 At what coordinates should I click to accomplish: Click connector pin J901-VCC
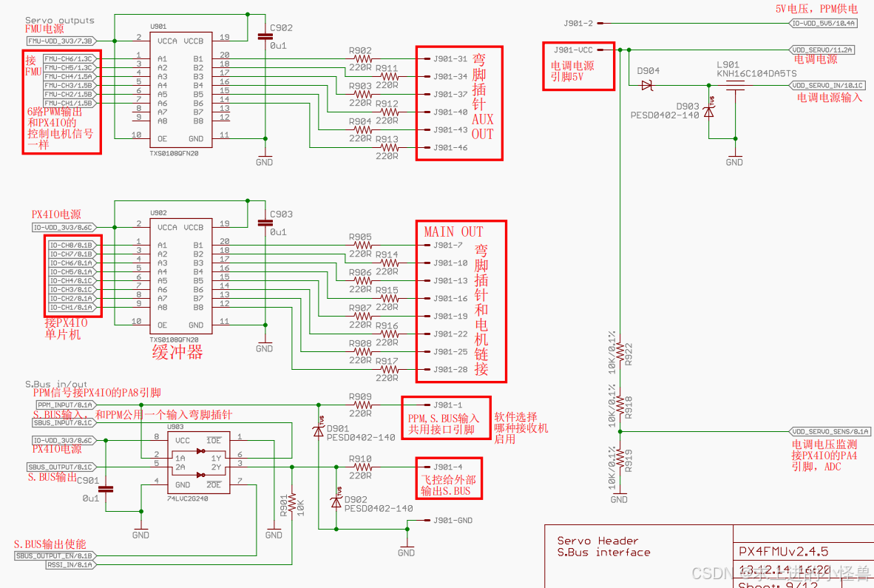573,50
